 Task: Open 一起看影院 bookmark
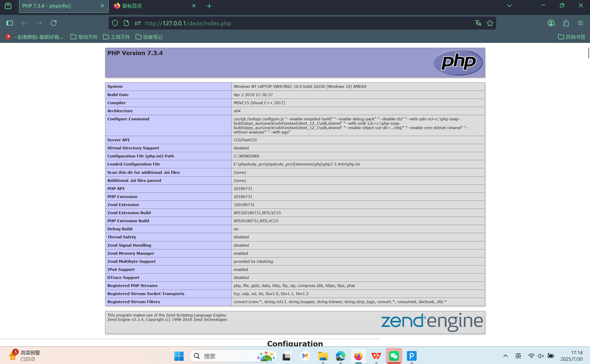[34, 37]
